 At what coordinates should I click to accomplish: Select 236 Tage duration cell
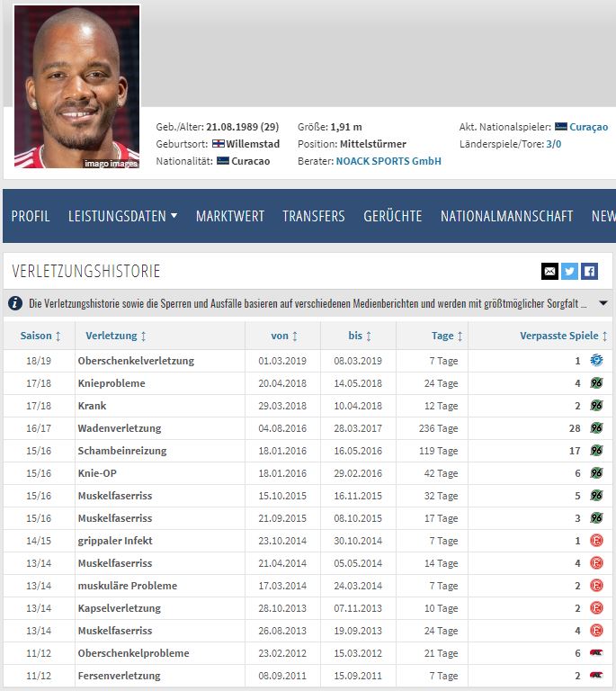coord(438,428)
